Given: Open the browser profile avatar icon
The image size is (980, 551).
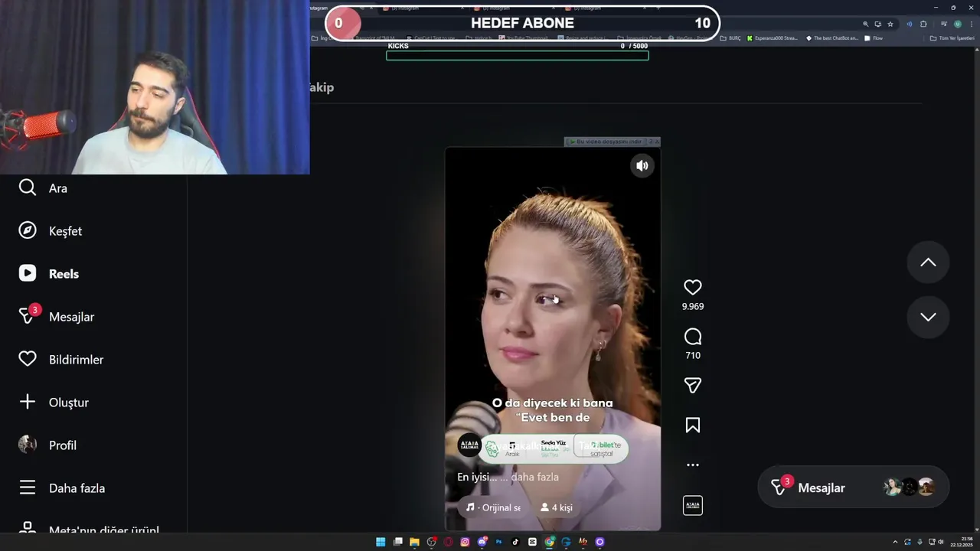Looking at the screenshot, I should tap(958, 24).
